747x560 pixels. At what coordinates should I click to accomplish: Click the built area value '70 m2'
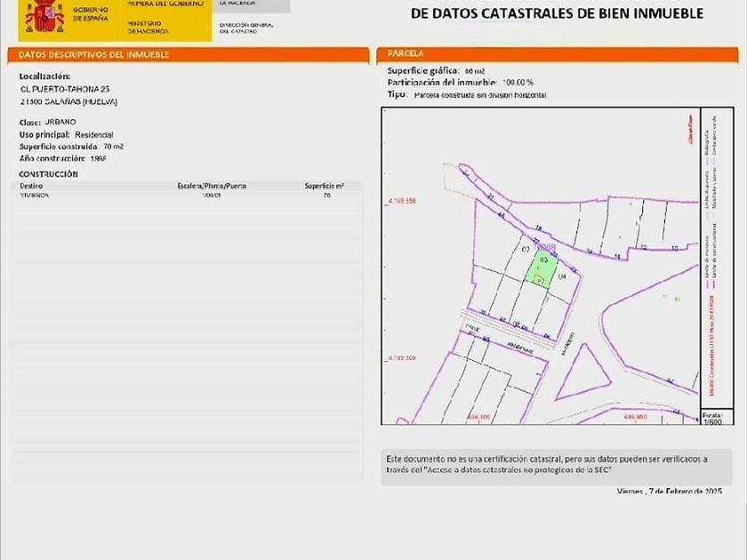pyautogui.click(x=114, y=147)
